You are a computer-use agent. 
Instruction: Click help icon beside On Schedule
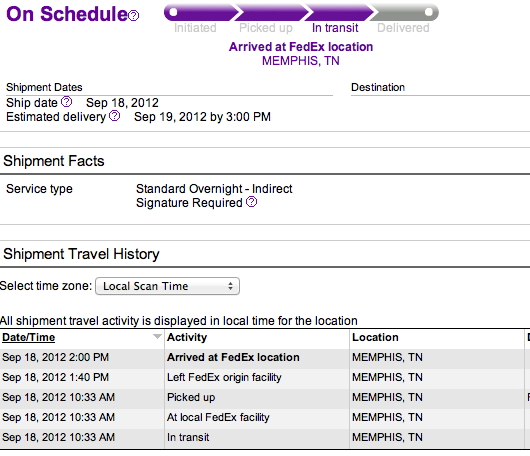(134, 16)
